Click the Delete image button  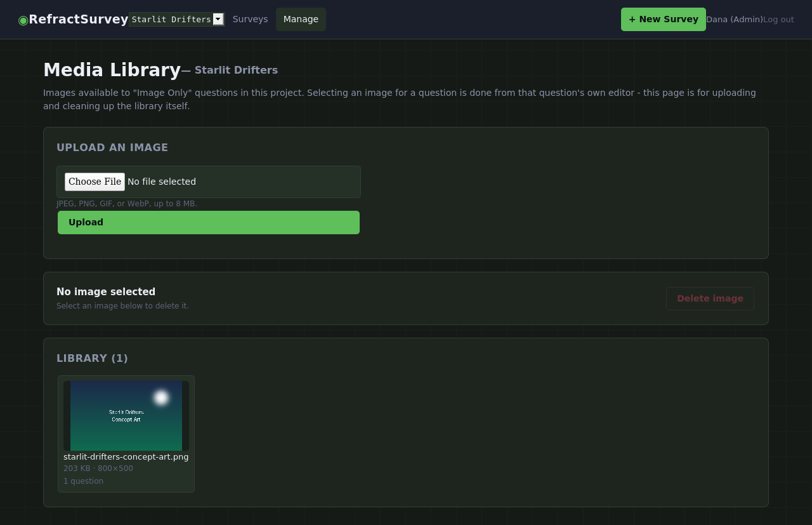pos(710,298)
